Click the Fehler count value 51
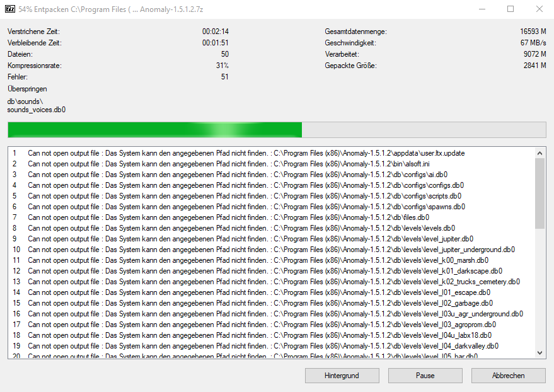This screenshot has width=554, height=392. [225, 77]
